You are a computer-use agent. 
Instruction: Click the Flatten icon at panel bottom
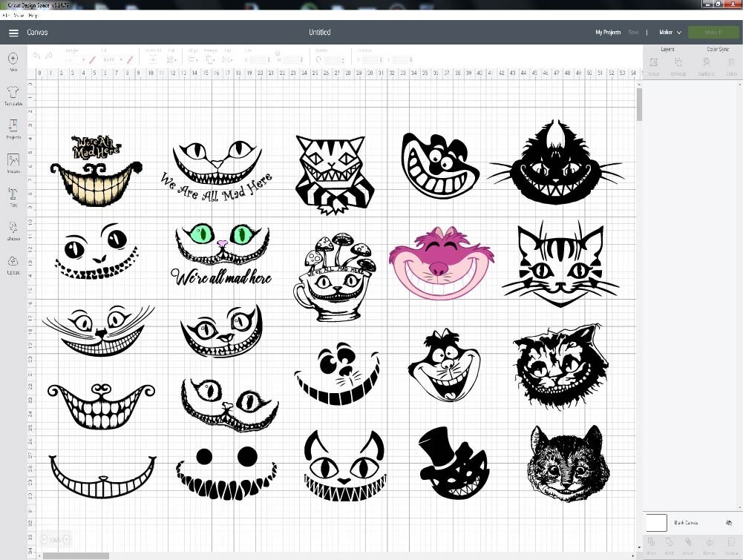click(709, 541)
